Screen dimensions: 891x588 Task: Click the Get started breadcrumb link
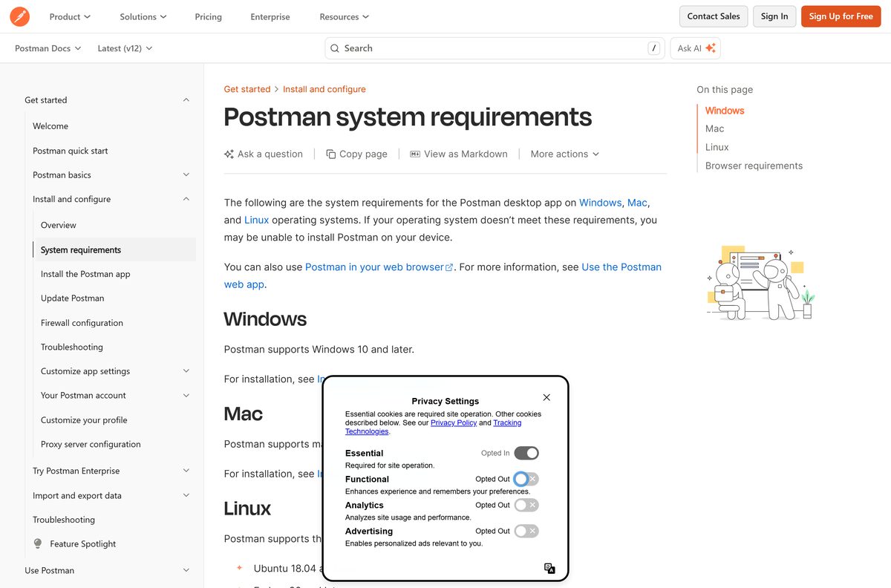(247, 89)
